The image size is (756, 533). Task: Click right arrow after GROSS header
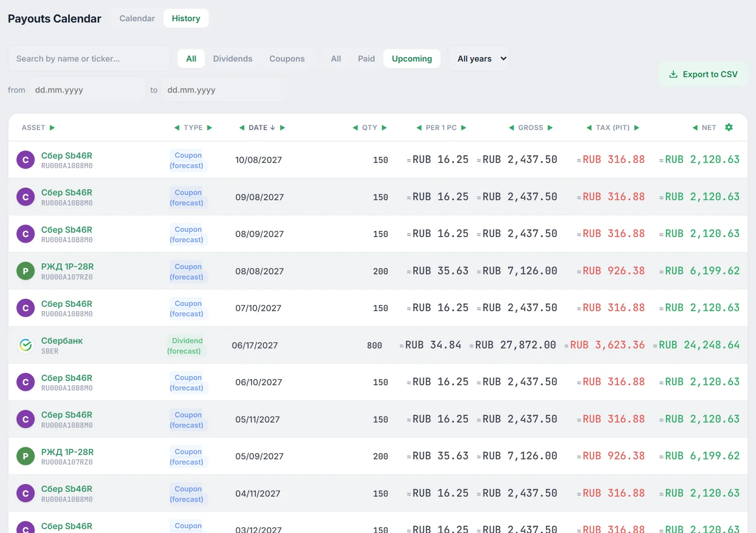pyautogui.click(x=550, y=127)
